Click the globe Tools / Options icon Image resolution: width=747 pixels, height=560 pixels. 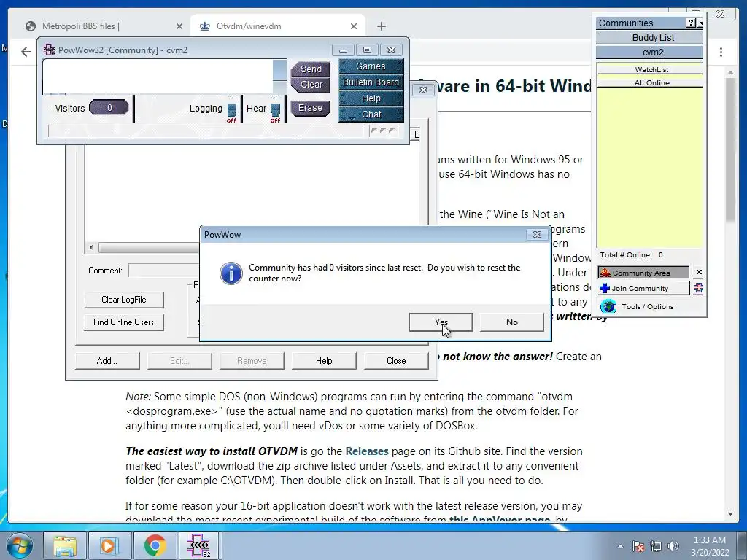608,306
